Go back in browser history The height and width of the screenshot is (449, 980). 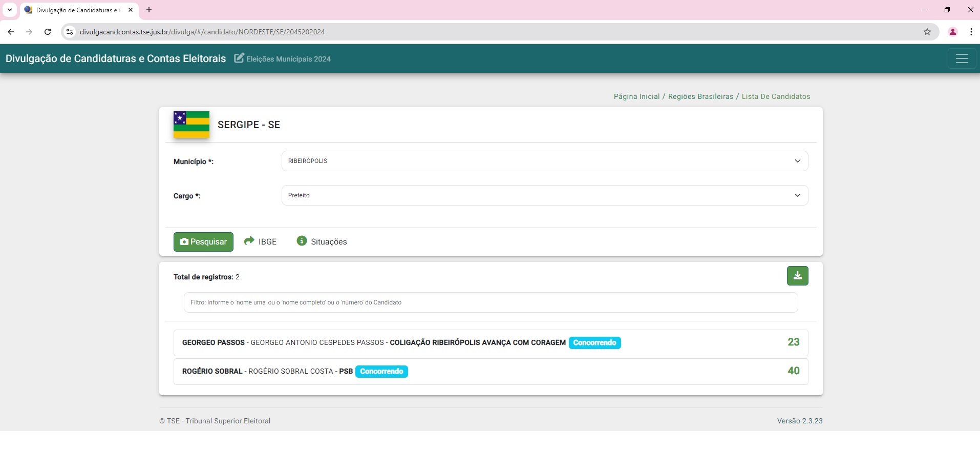click(x=11, y=32)
